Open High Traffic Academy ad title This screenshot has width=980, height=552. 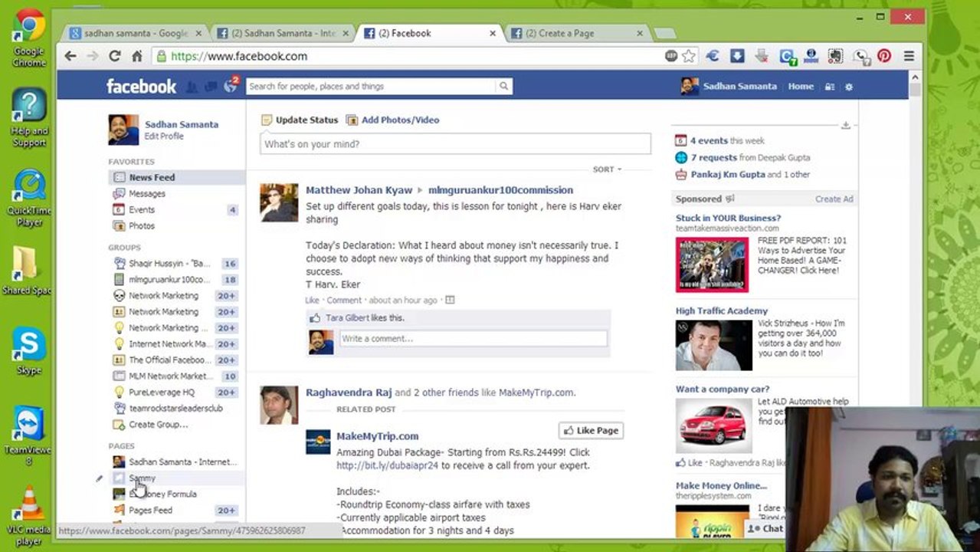pos(721,310)
